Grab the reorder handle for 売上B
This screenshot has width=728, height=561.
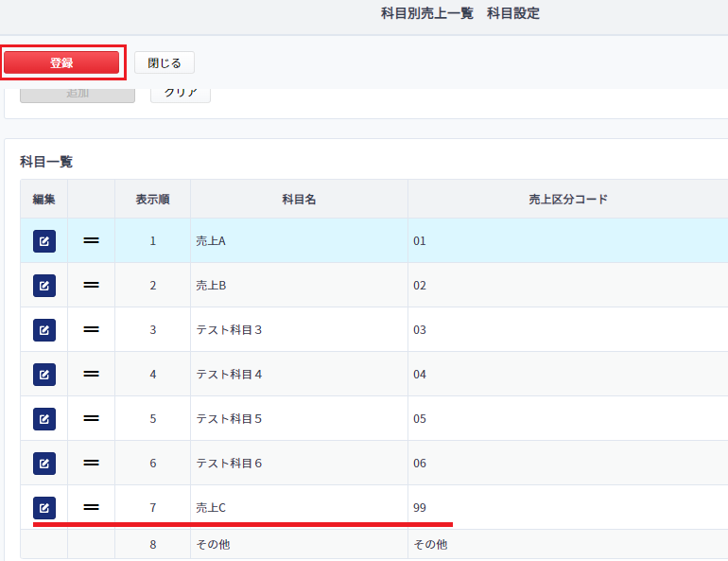91,285
